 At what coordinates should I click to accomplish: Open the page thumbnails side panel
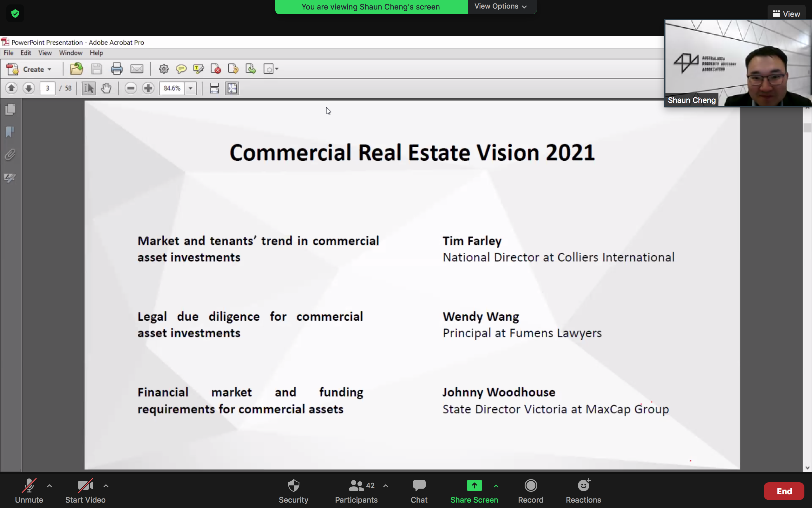pyautogui.click(x=10, y=109)
